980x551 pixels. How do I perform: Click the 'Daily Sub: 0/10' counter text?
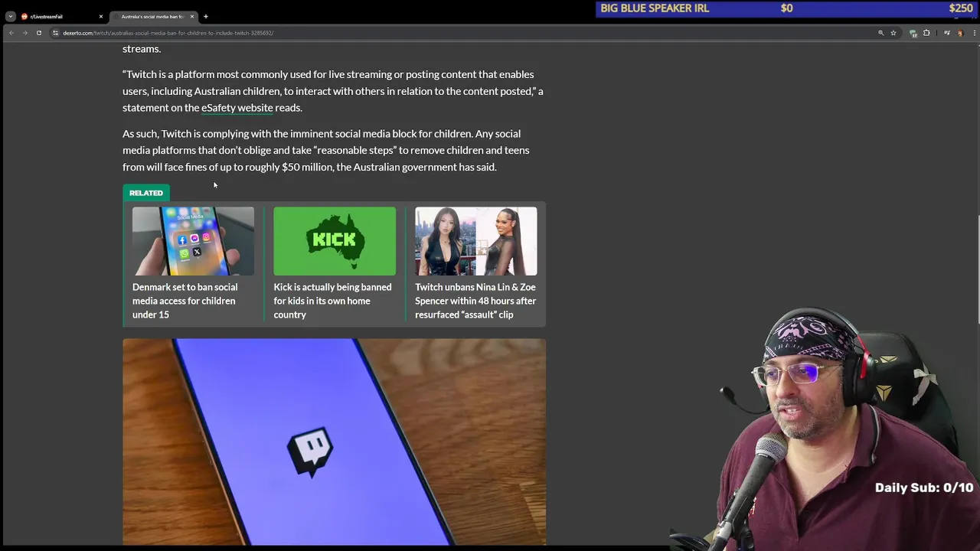[924, 487]
